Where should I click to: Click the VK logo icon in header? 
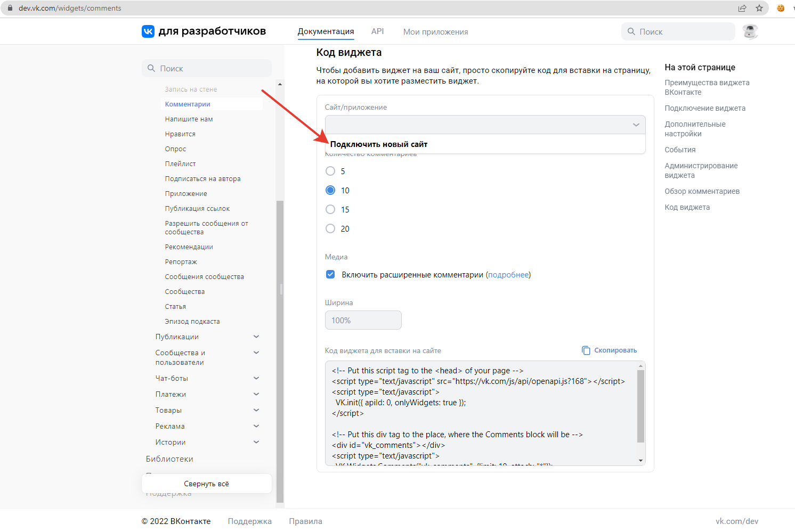point(148,31)
